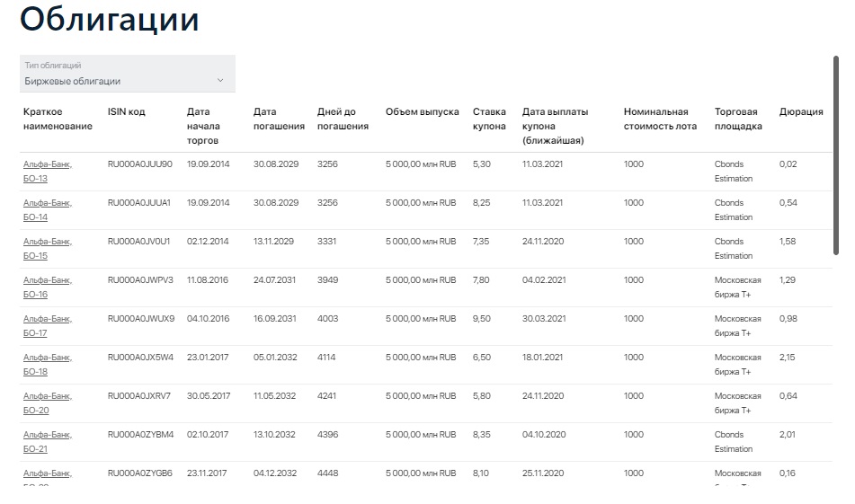
Task: Click the Торговая площадка column header
Action: point(738,119)
